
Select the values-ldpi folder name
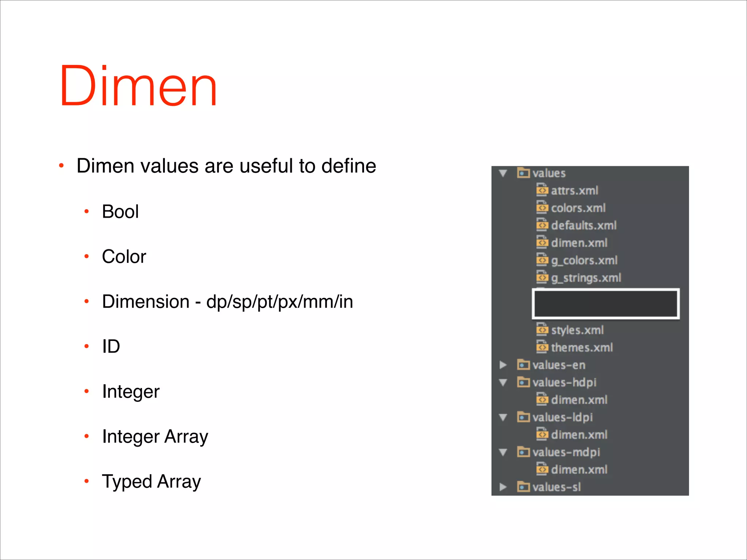pos(562,417)
